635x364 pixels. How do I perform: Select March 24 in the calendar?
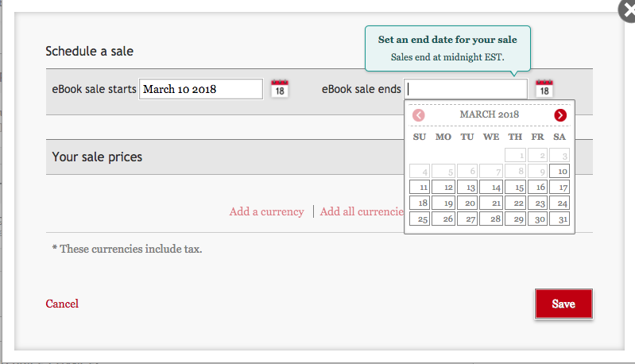click(x=559, y=203)
